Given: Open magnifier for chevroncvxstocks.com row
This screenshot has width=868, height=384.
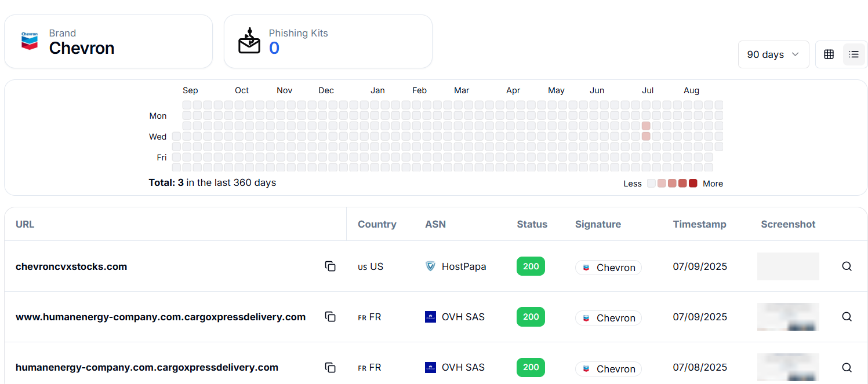Looking at the screenshot, I should pos(847,266).
